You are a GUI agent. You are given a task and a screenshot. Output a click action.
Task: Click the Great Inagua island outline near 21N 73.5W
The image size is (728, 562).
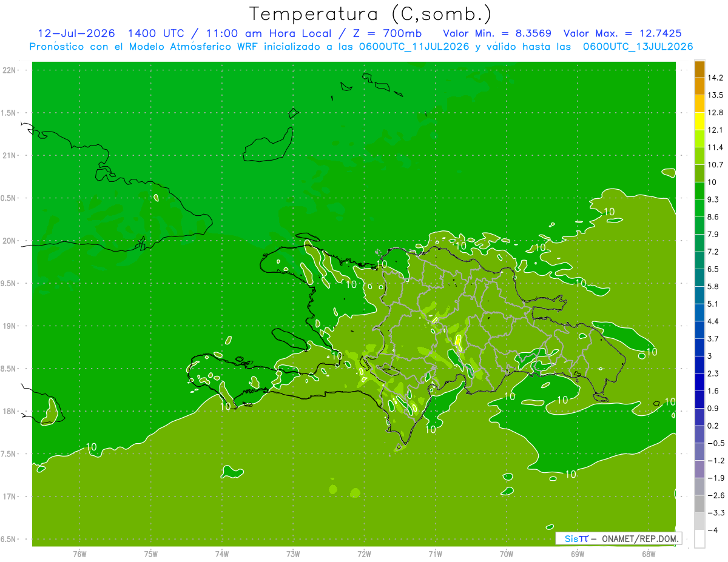pos(268,146)
